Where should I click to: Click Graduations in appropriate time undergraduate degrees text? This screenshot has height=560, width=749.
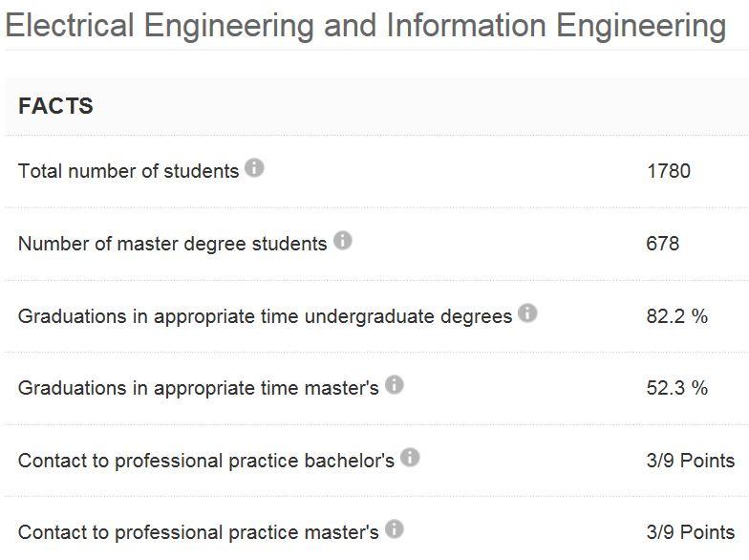pos(265,316)
